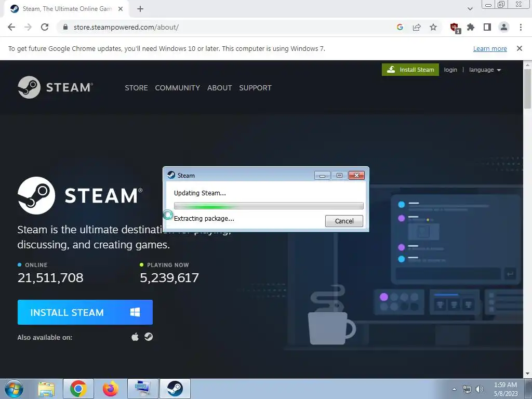Open the Extensions puzzle icon
Viewport: 532px width, 399px height.
pos(471,27)
